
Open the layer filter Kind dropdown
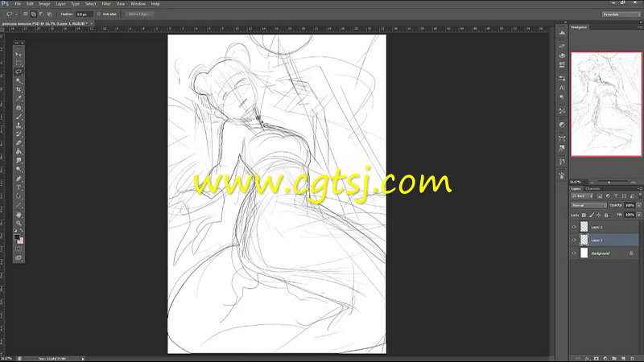[582, 196]
